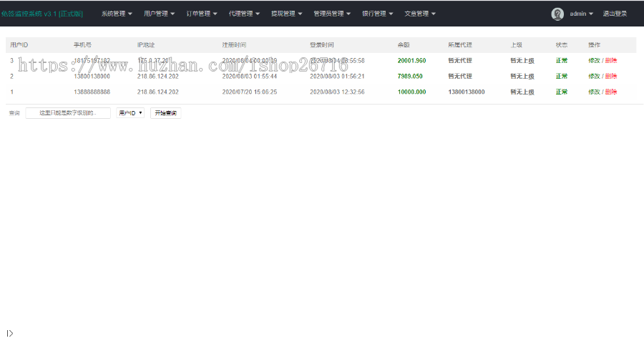Open the 用户ID search type select box
Viewport: 644px width, 343px height.
coord(130,113)
